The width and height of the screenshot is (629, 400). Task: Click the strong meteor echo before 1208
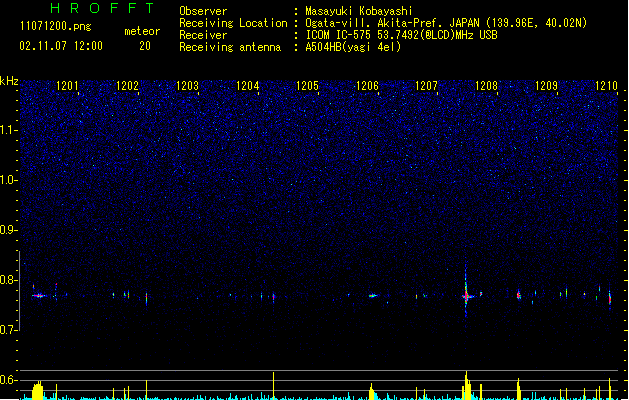(x=466, y=295)
